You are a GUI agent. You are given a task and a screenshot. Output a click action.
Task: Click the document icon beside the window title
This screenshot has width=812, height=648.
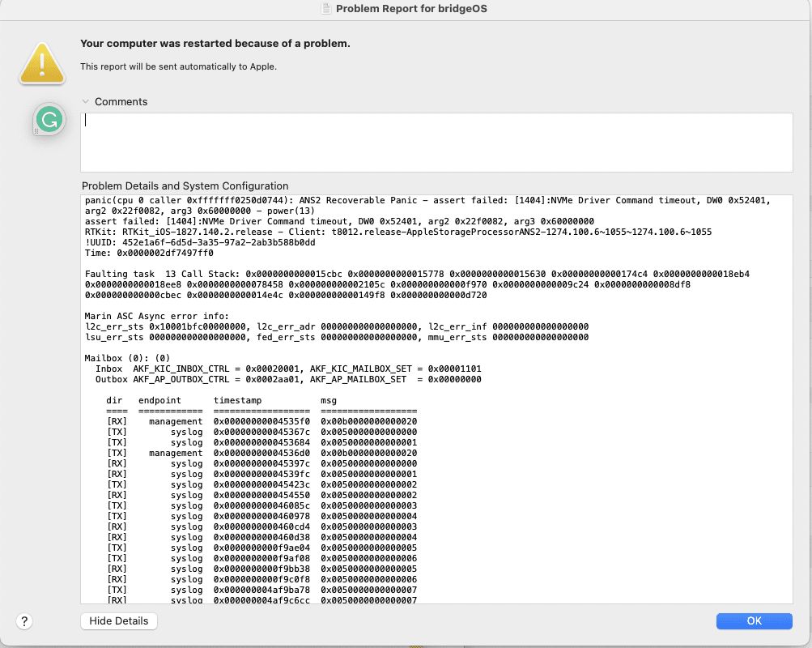point(325,8)
